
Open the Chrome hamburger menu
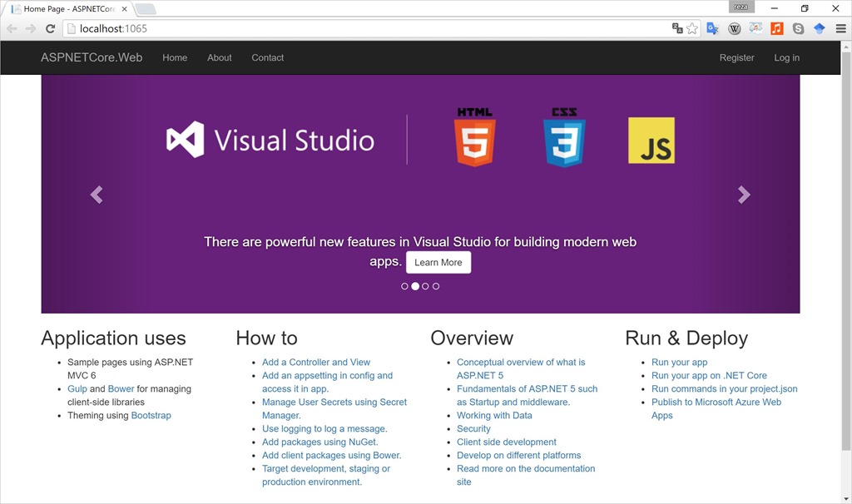click(x=840, y=28)
